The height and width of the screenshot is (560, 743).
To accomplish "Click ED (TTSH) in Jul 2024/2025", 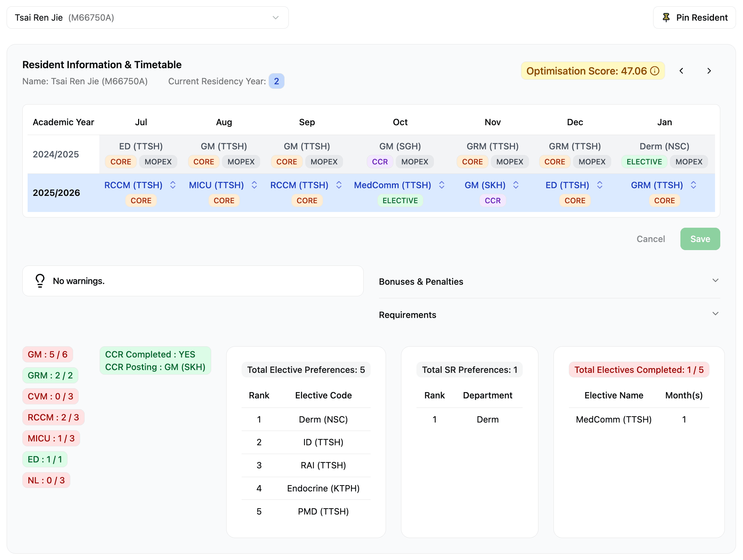I will [141, 146].
